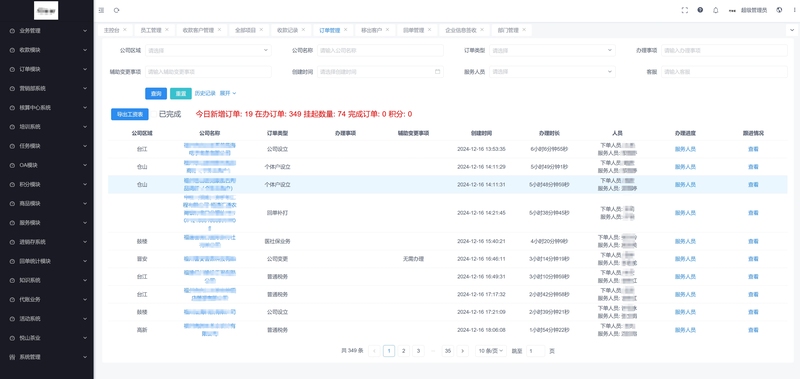Open the calendar icon in 创建时间 field
The height and width of the screenshot is (379, 800).
tap(437, 71)
